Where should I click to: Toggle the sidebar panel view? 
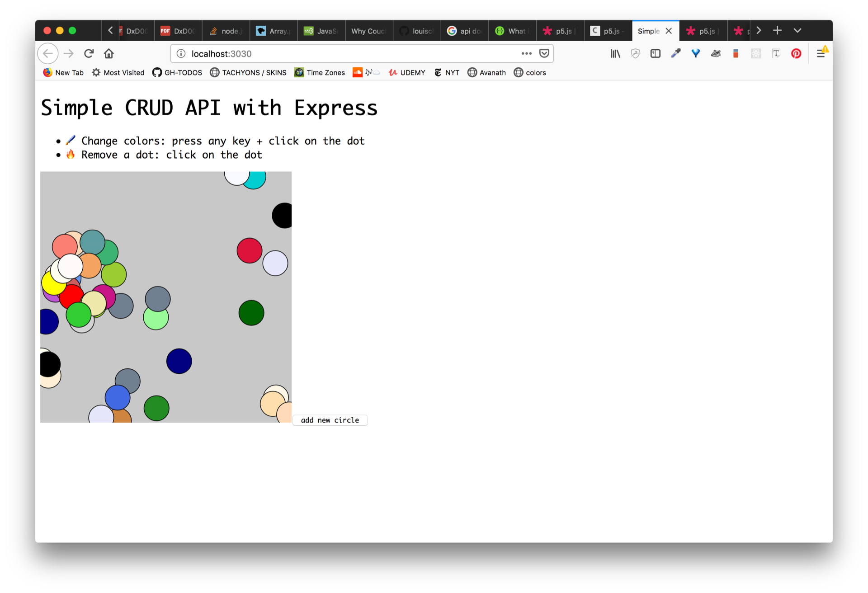coord(656,54)
